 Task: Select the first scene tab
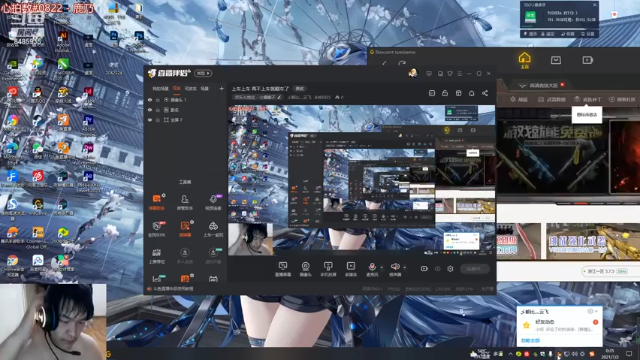(160, 89)
